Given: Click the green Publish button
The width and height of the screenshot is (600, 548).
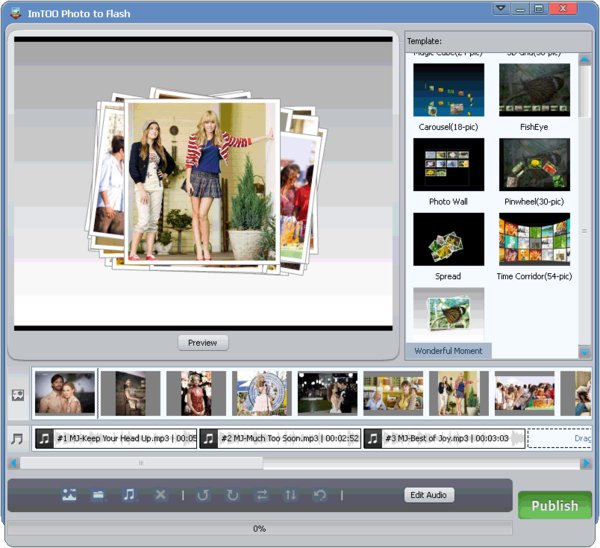Looking at the screenshot, I should (554, 506).
